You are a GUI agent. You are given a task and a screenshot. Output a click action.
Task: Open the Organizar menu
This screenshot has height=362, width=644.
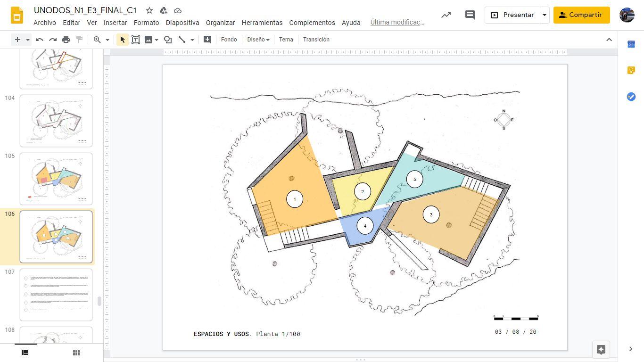pos(221,23)
